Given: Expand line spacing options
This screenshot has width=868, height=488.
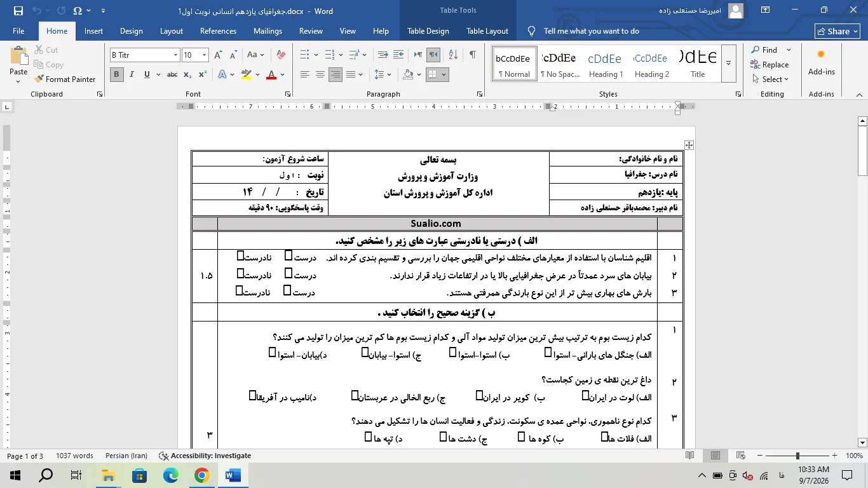Looking at the screenshot, I should pos(390,74).
